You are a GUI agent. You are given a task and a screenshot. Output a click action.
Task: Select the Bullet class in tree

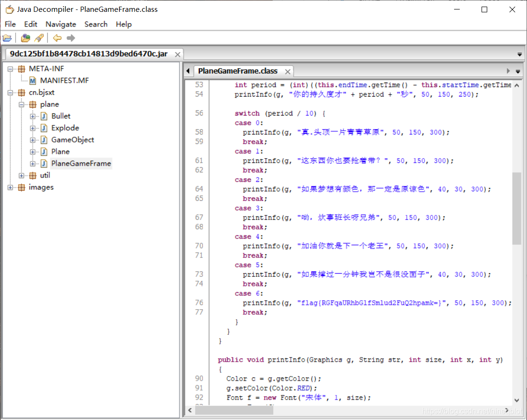point(61,116)
